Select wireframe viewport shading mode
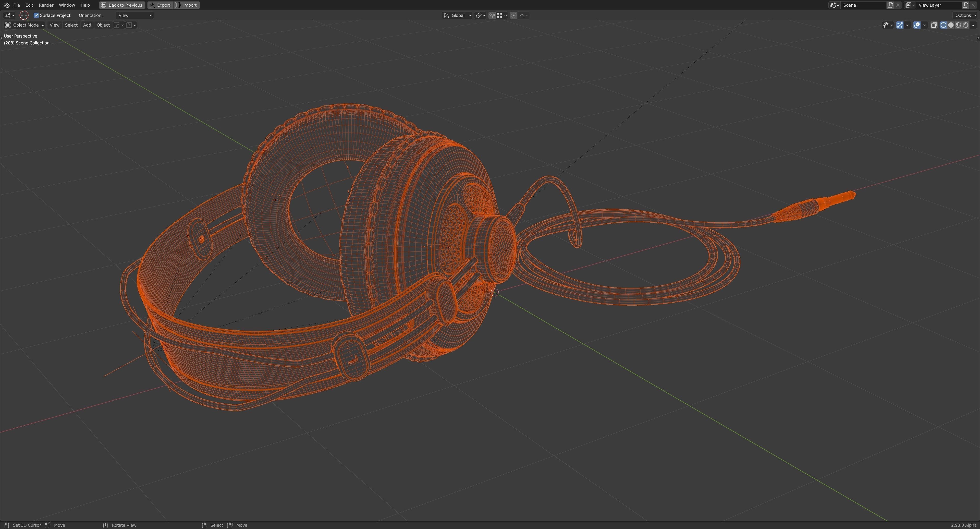The image size is (980, 529). pyautogui.click(x=943, y=25)
